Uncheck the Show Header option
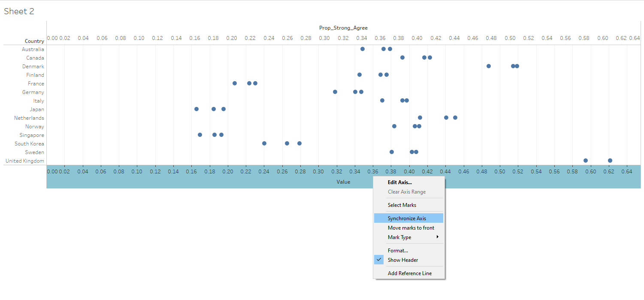This screenshot has width=644, height=300. tap(402, 260)
